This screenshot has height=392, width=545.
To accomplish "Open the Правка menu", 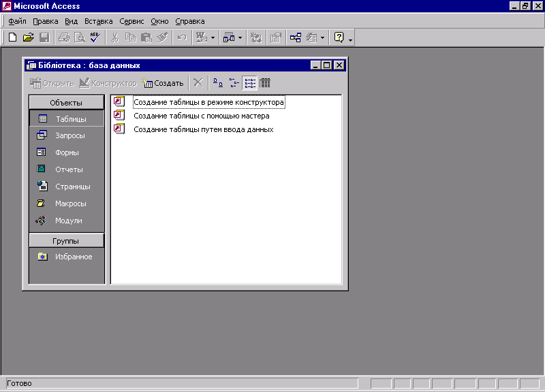I will (x=46, y=22).
